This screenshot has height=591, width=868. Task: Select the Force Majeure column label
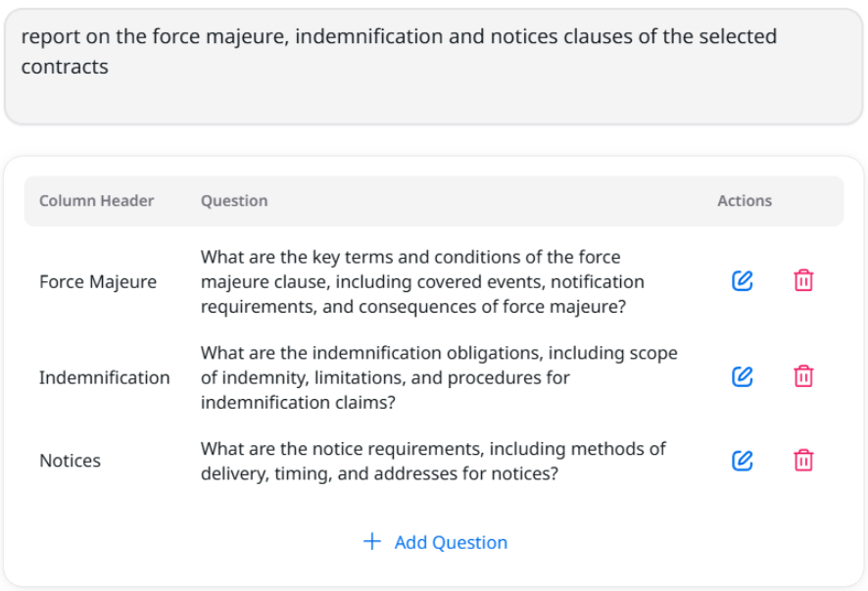click(97, 281)
